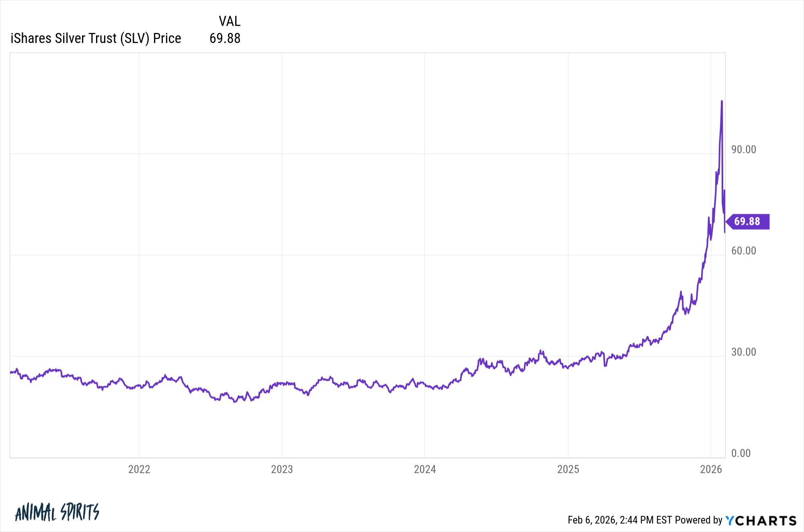Click the "Powered by" text
The width and height of the screenshot is (804, 532).
(699, 520)
